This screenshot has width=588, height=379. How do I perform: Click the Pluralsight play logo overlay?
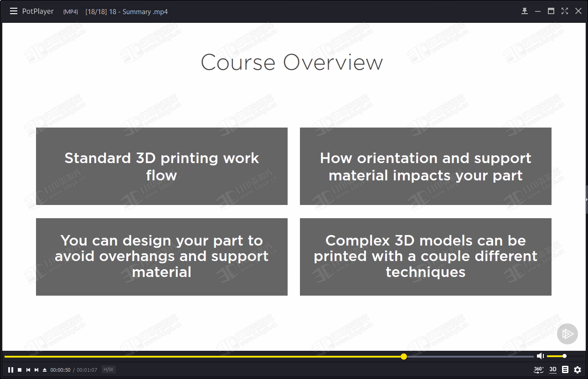click(x=567, y=334)
